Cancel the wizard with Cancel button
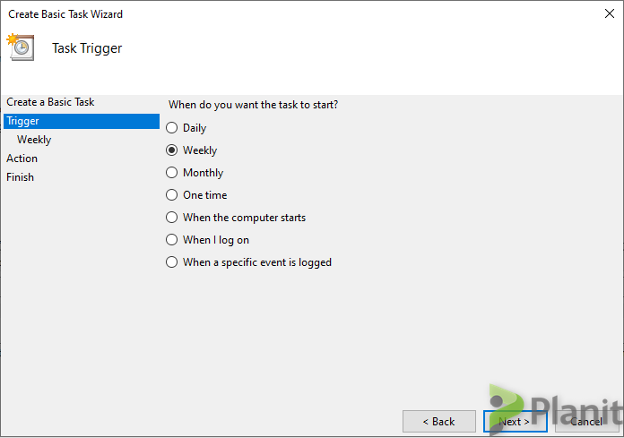624x438 pixels. click(x=587, y=421)
